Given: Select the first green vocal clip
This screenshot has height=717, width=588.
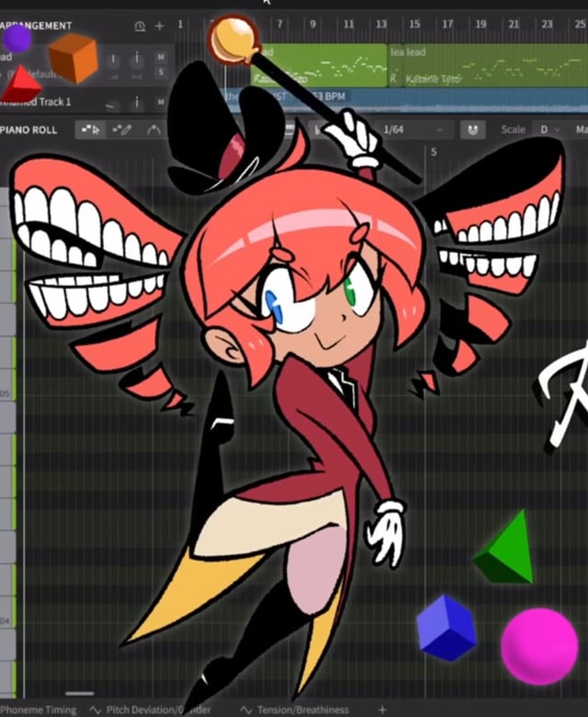Looking at the screenshot, I should tap(319, 65).
